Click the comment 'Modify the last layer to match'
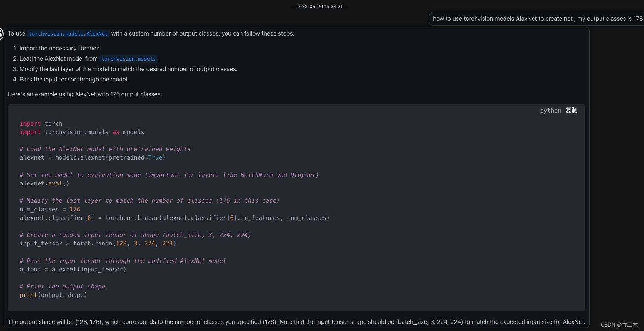Viewport: 644px width, 331px height. pyautogui.click(x=150, y=200)
